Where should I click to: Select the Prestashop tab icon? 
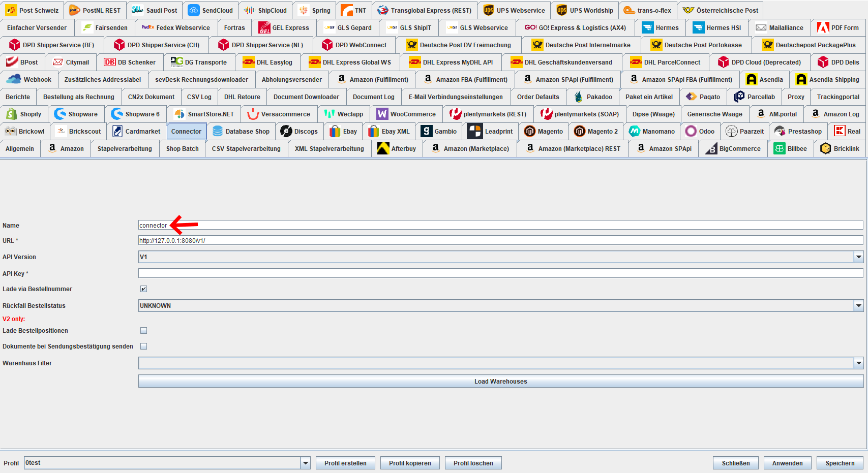tap(780, 131)
